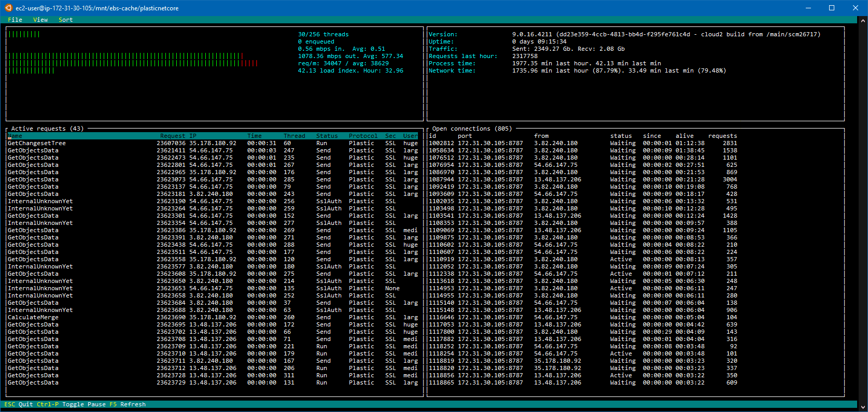Image resolution: width=868 pixels, height=412 pixels.
Task: Click the load index line
Action: [351, 70]
